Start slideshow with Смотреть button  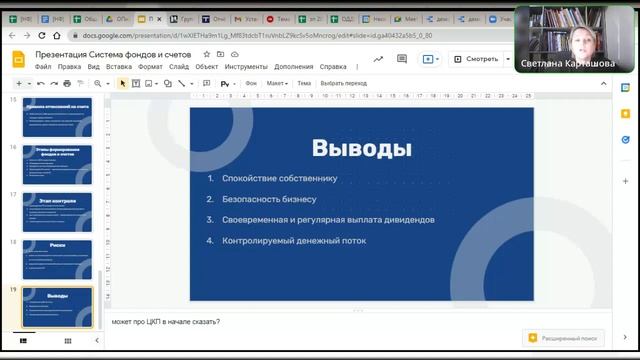point(476,59)
